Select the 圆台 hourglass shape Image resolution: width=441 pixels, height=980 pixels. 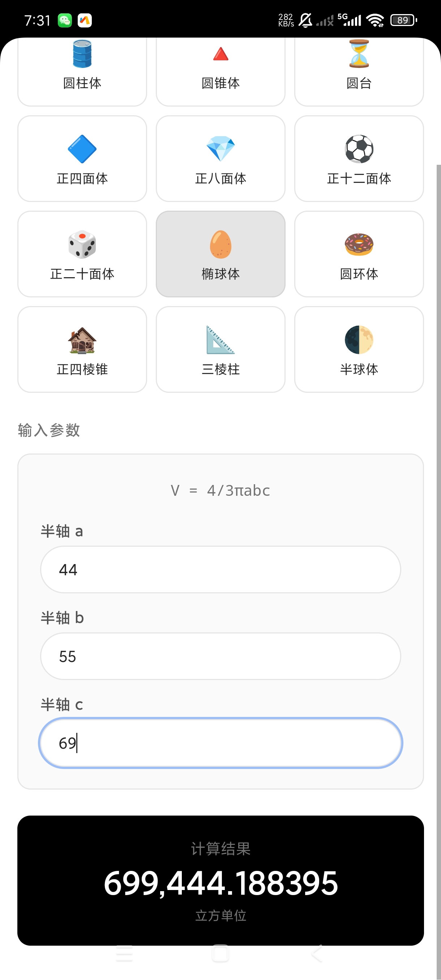pos(359,72)
